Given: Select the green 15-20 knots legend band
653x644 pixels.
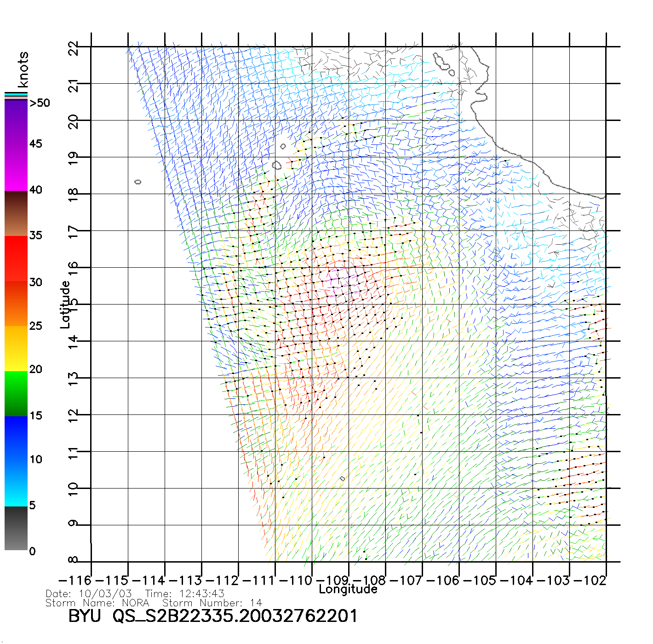Looking at the screenshot, I should (x=16, y=393).
